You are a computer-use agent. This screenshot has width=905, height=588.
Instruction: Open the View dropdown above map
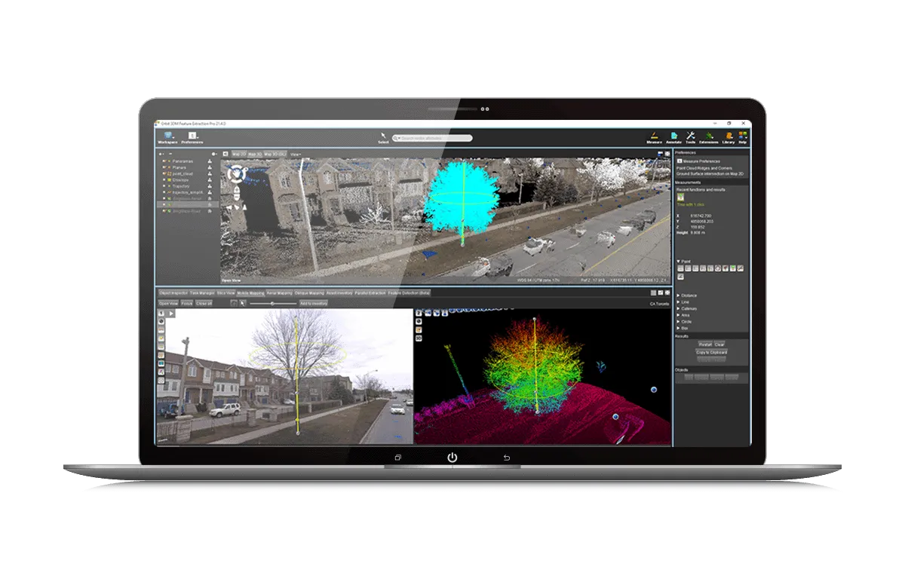(x=296, y=155)
